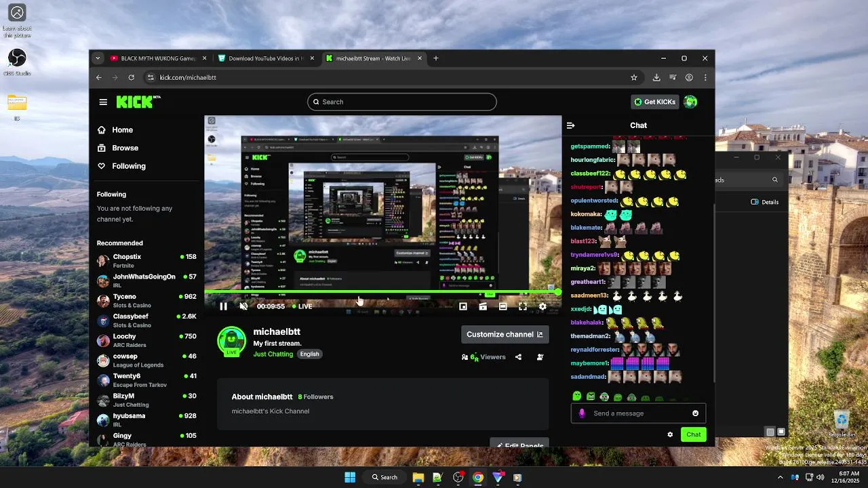Viewport: 868px width, 488px height.
Task: Open Classybeef recommended channel
Action: [146, 321]
